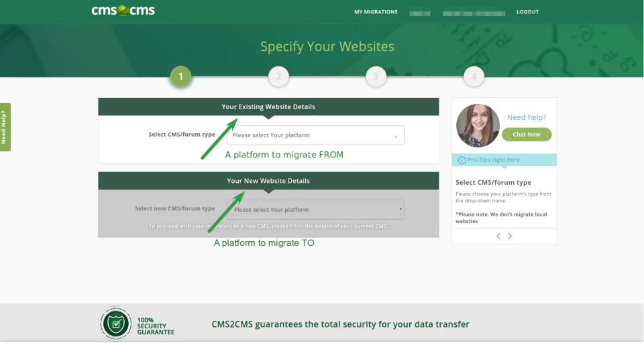Click the 'Your New Website Details' header
Viewport: 644px width, 343px height.
[x=268, y=181]
